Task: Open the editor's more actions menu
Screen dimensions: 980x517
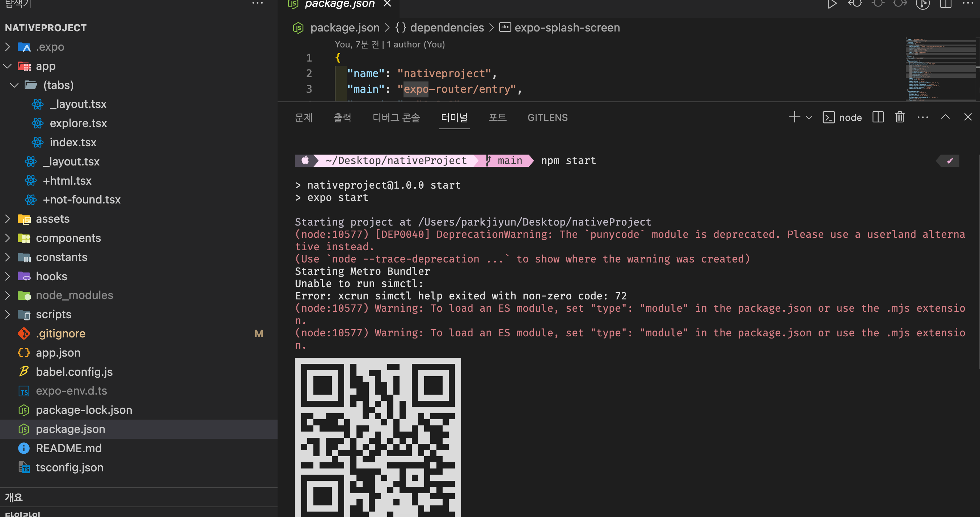Action: pos(967,3)
